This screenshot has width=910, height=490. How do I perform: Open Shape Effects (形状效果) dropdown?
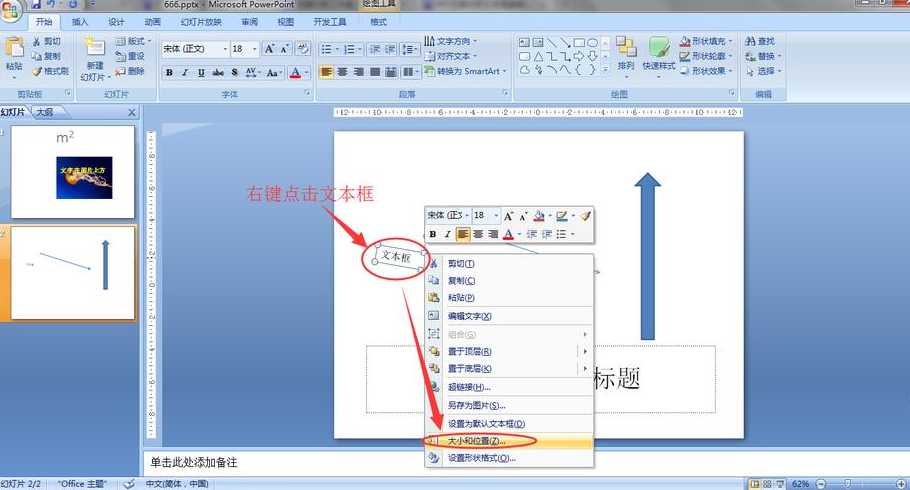point(706,71)
